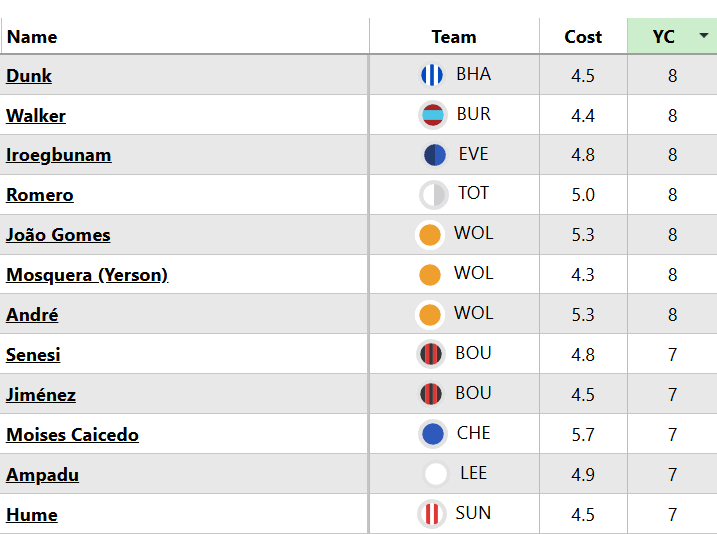Open Mosquera (Yerson) player link

[x=87, y=275]
